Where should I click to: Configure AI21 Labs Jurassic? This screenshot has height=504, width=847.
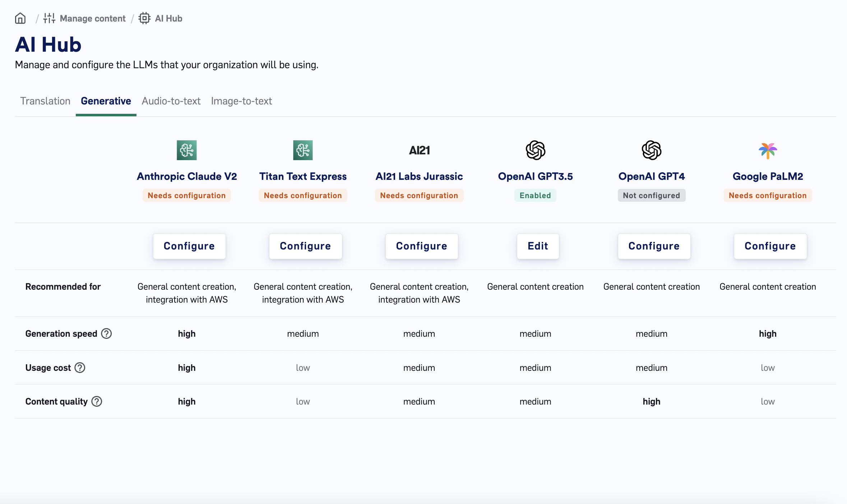click(422, 246)
